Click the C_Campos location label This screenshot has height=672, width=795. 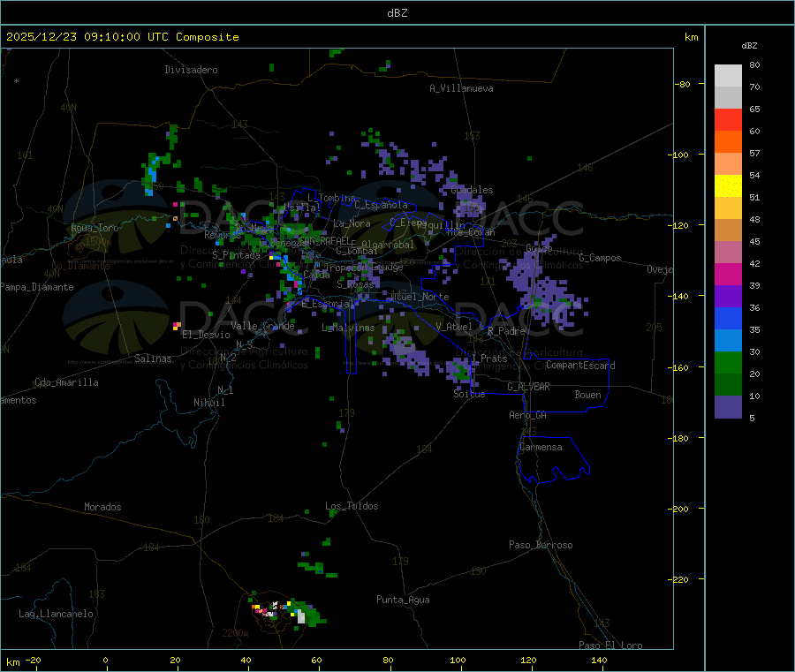coord(600,258)
